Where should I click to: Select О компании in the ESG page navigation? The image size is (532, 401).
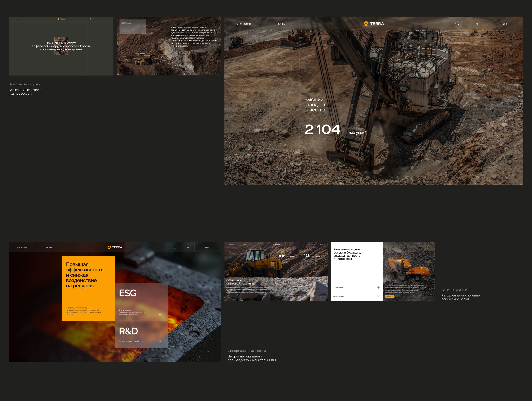coord(22,247)
